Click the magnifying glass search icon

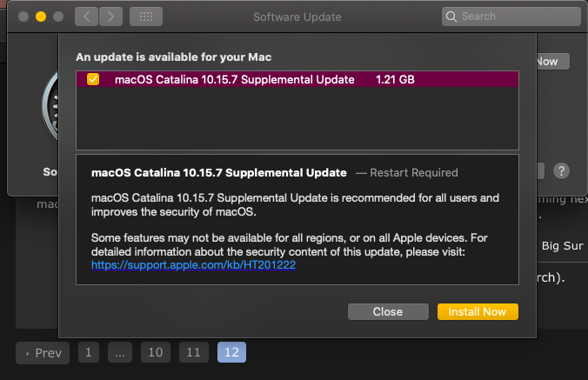click(451, 17)
